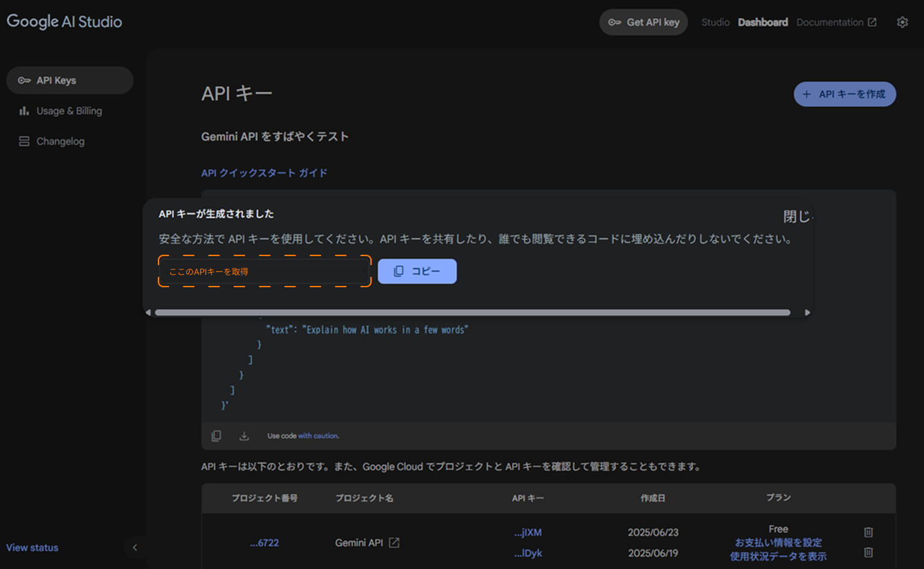This screenshot has width=924, height=569.
Task: Open the View status link
Action: click(x=33, y=548)
